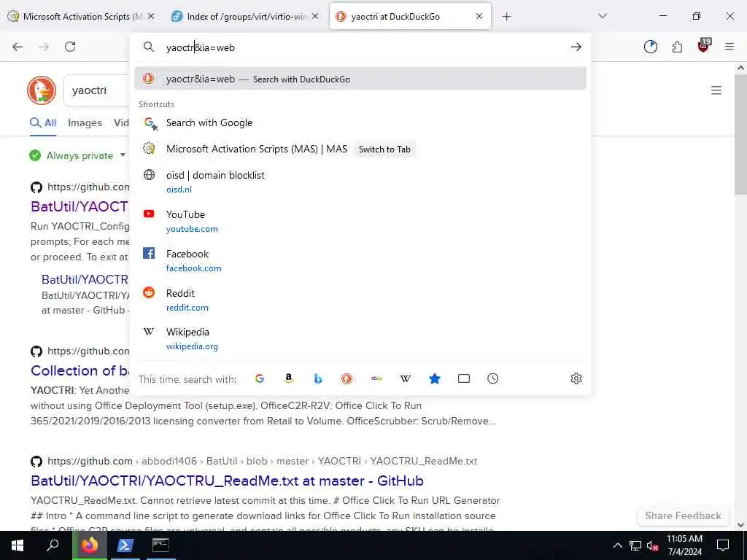Click in the address bar text field
Viewport: 747px width, 560px height.
[362, 47]
